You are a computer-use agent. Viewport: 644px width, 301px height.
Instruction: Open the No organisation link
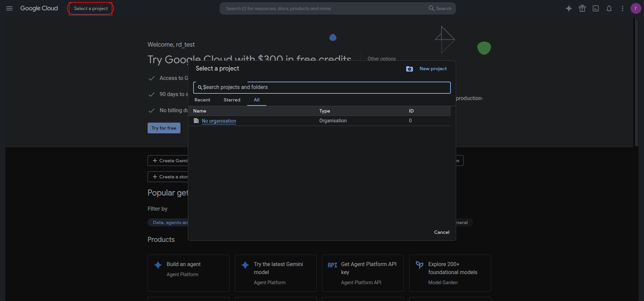click(219, 121)
